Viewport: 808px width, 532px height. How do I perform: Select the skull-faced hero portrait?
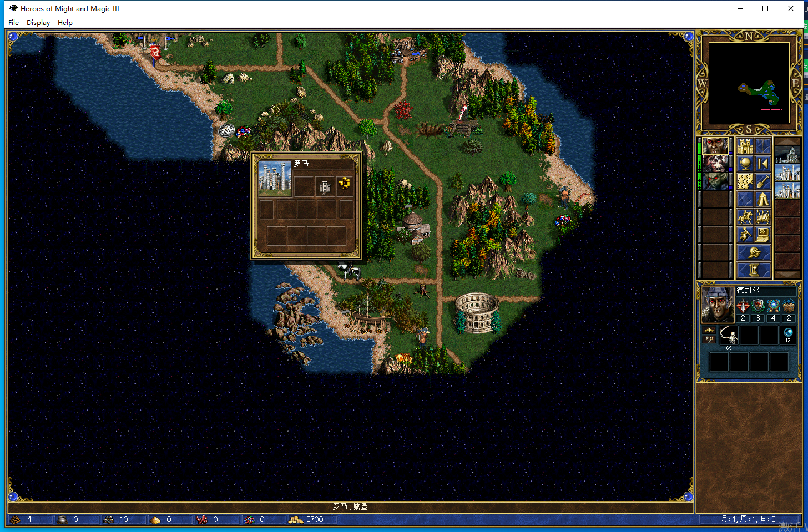pos(715,164)
